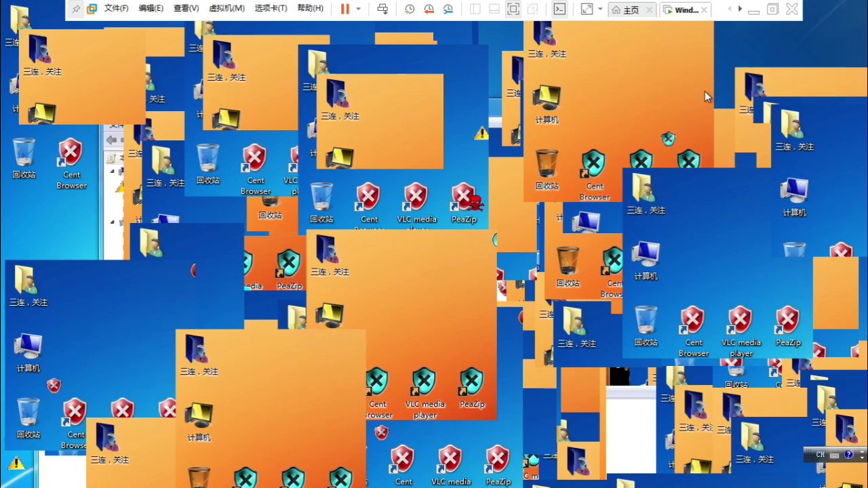Viewport: 868px width, 488px height.
Task: Switch to Unity mode icon
Action: click(x=533, y=9)
